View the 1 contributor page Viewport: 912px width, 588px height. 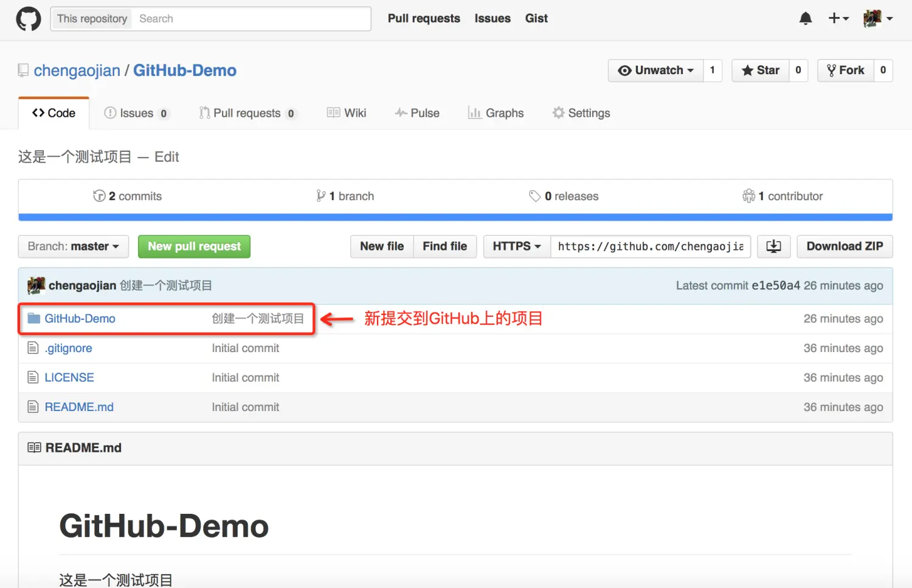[782, 196]
